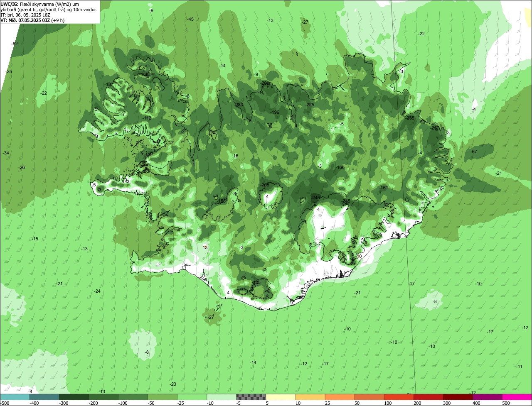The width and height of the screenshot is (532, 406).
Task: Select the -26 value over the western sea
Action: coord(22,167)
